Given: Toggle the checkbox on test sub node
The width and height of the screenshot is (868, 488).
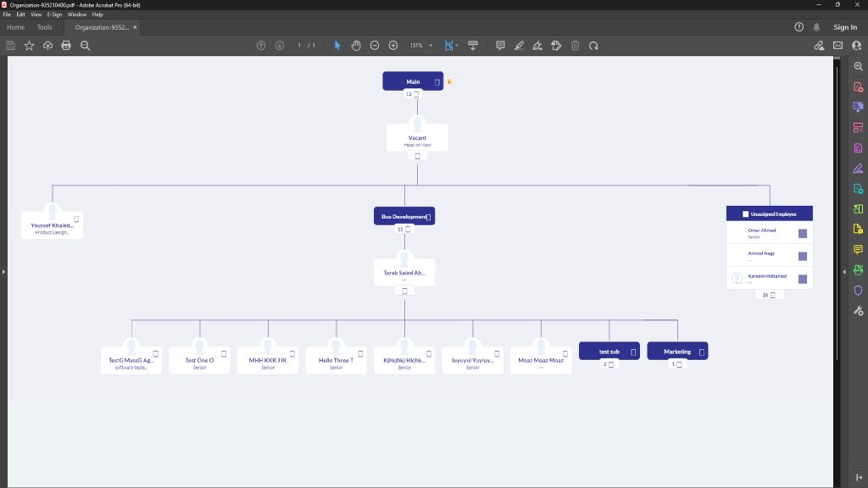Looking at the screenshot, I should 633,352.
